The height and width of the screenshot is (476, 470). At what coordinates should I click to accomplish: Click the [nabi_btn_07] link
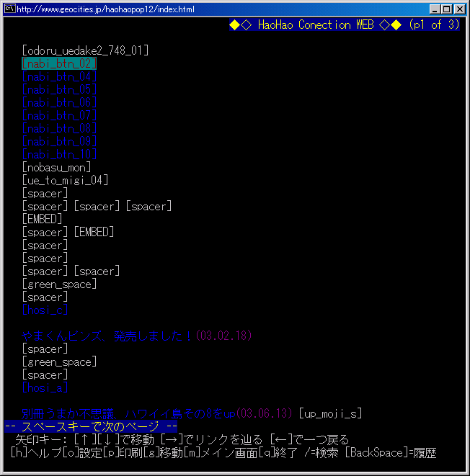59,115
